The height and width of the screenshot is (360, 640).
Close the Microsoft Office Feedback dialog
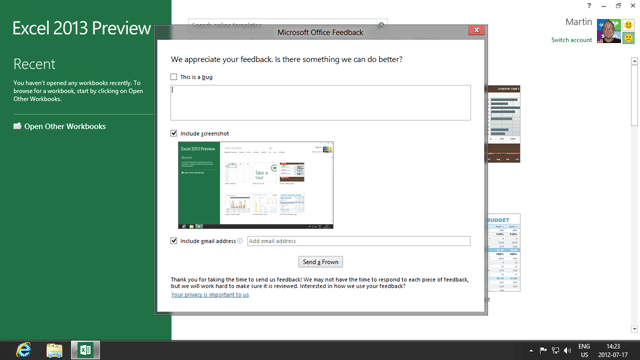click(476, 30)
